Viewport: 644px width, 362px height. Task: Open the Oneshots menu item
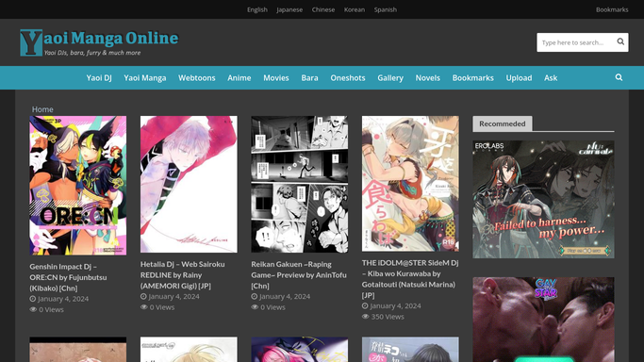point(348,77)
